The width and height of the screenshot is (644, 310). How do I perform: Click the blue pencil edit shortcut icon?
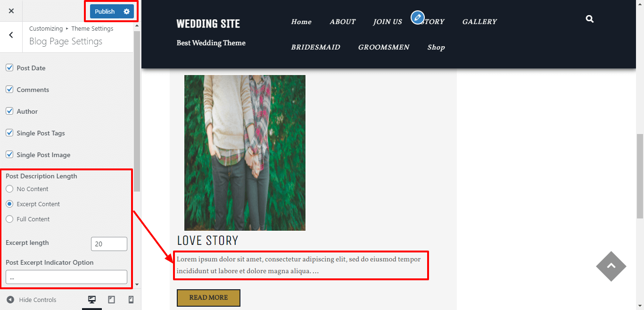417,17
